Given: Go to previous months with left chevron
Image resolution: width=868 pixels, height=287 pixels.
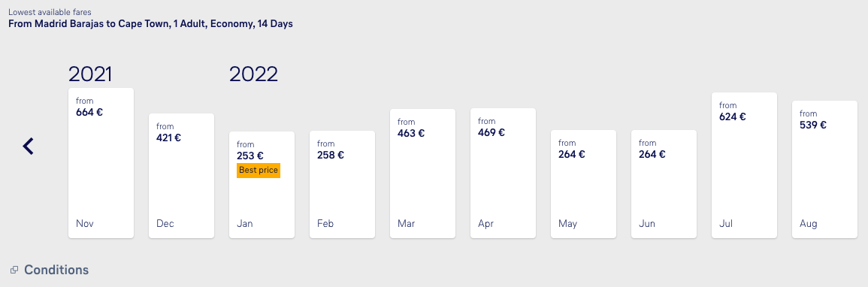Looking at the screenshot, I should (x=29, y=146).
